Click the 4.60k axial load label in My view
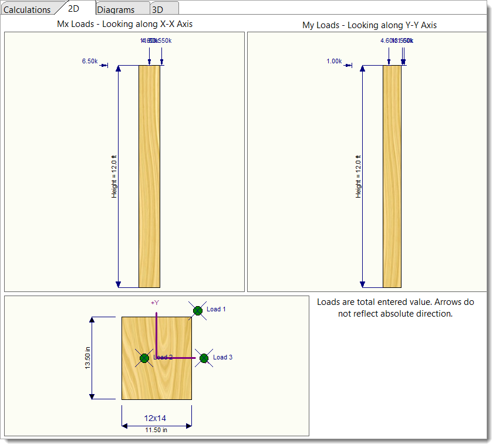 (x=388, y=41)
